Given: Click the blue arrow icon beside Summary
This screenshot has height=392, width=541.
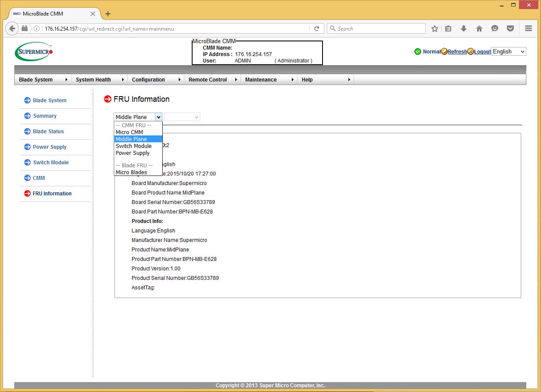Looking at the screenshot, I should [27, 116].
